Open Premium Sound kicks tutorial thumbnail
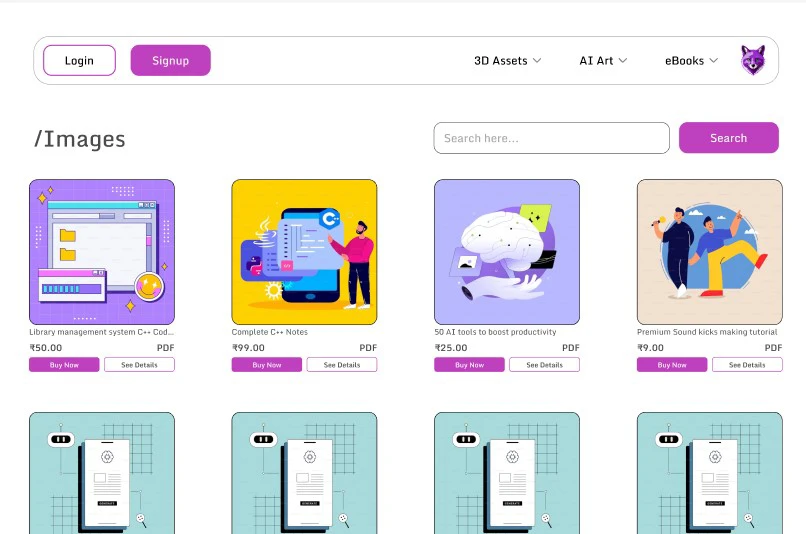Screen dimensions: 806x534 coord(709,252)
